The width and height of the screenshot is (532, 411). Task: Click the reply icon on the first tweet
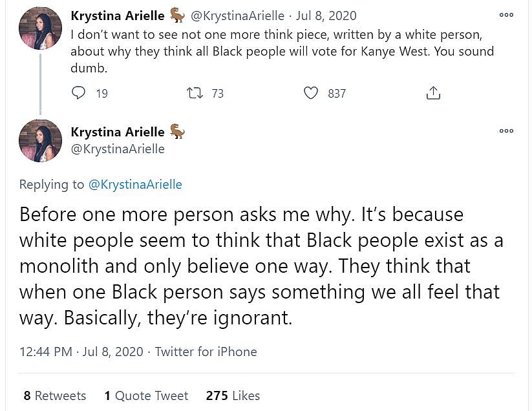(78, 93)
